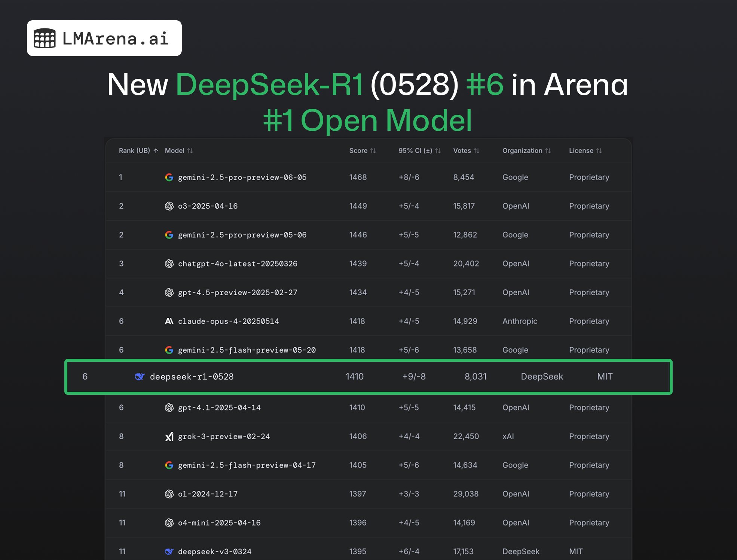Click the Anthropic icon beside claude-opus-4-20250514

tap(169, 321)
